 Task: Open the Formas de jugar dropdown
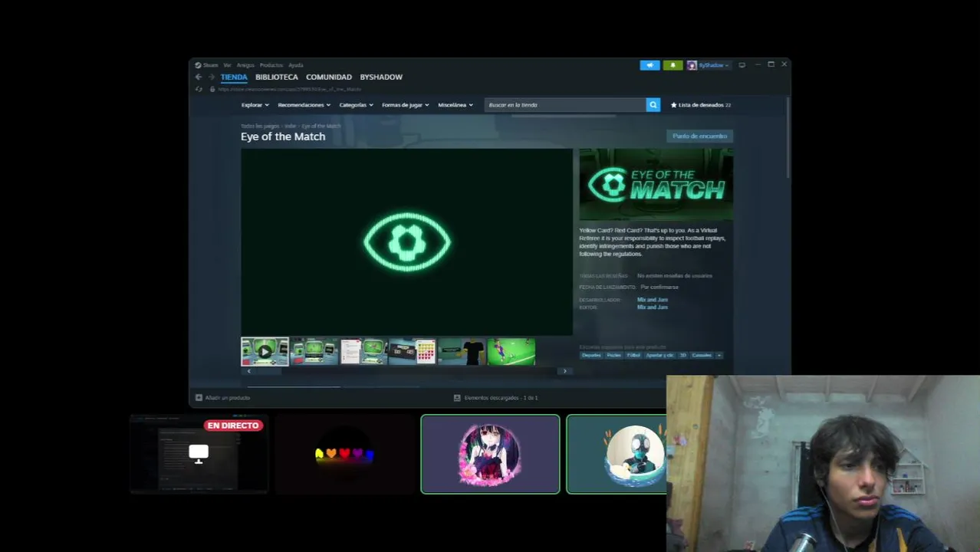[x=406, y=105]
